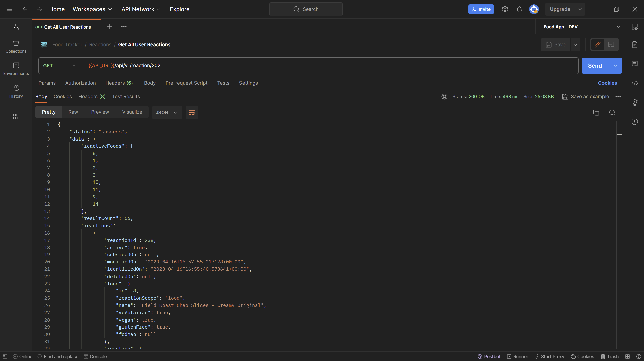
Task: Open the Tests tab
Action: click(x=223, y=83)
